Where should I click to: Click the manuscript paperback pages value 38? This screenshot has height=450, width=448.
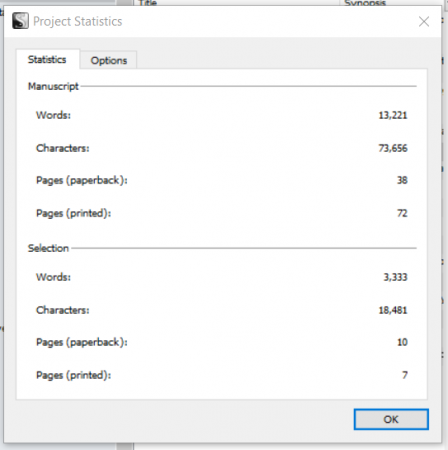[x=402, y=180]
